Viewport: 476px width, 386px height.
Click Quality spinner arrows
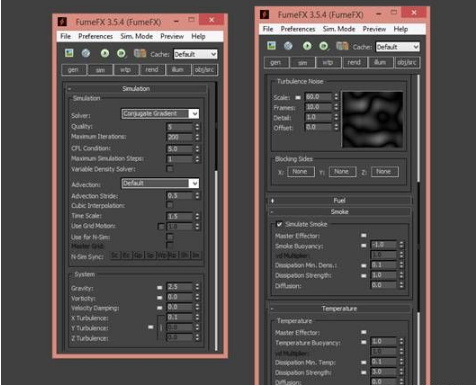197,127
